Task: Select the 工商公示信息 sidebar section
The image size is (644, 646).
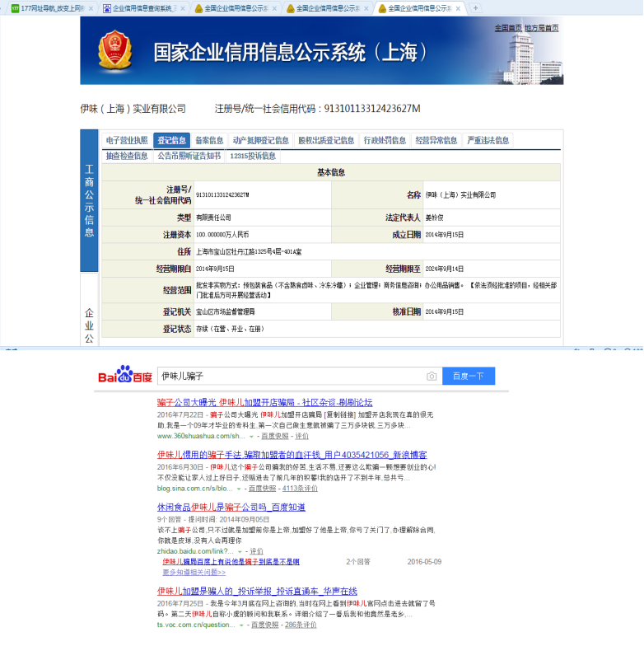Action: (89, 201)
